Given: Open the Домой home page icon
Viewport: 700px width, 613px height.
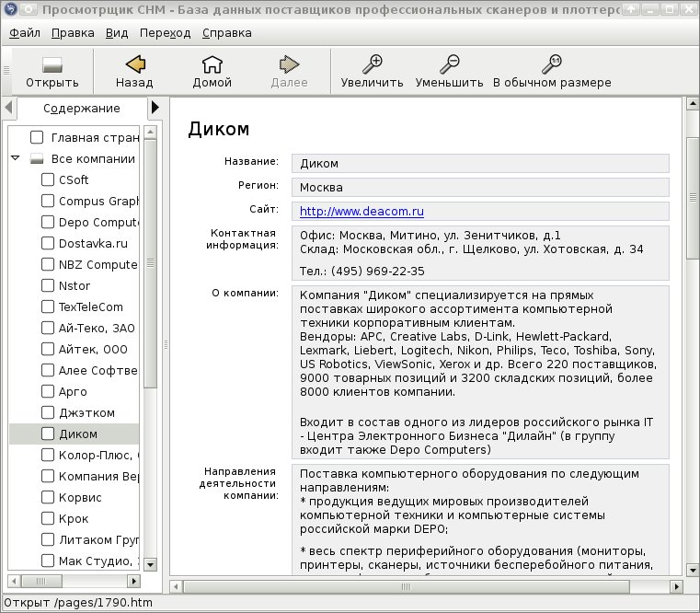Looking at the screenshot, I should tap(212, 64).
